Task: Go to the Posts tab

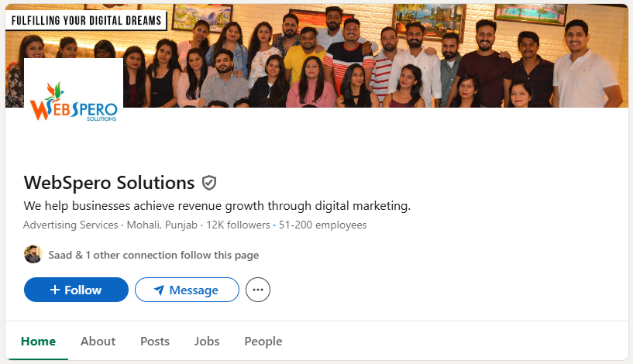Action: pos(155,342)
